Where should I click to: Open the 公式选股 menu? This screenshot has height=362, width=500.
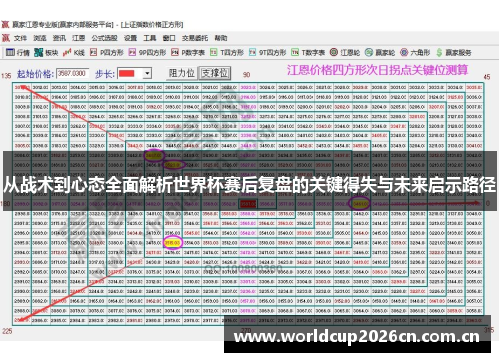(105, 38)
